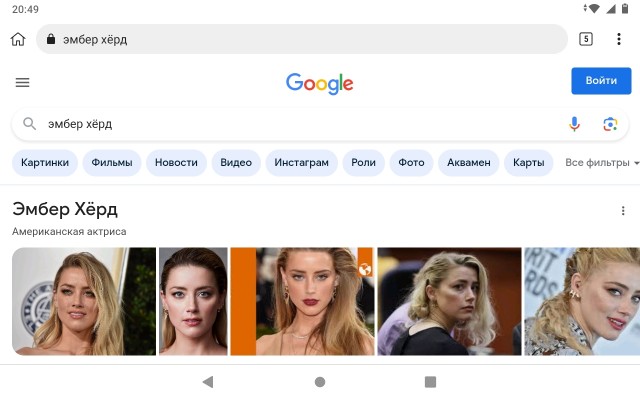640x400 pixels.
Task: Select the Роли filter chip
Action: tap(364, 162)
